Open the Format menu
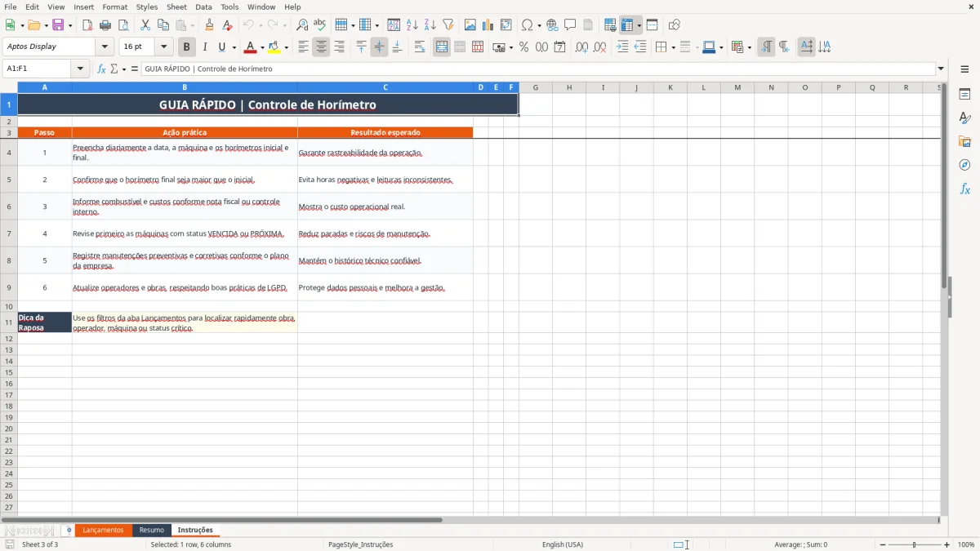 (114, 7)
